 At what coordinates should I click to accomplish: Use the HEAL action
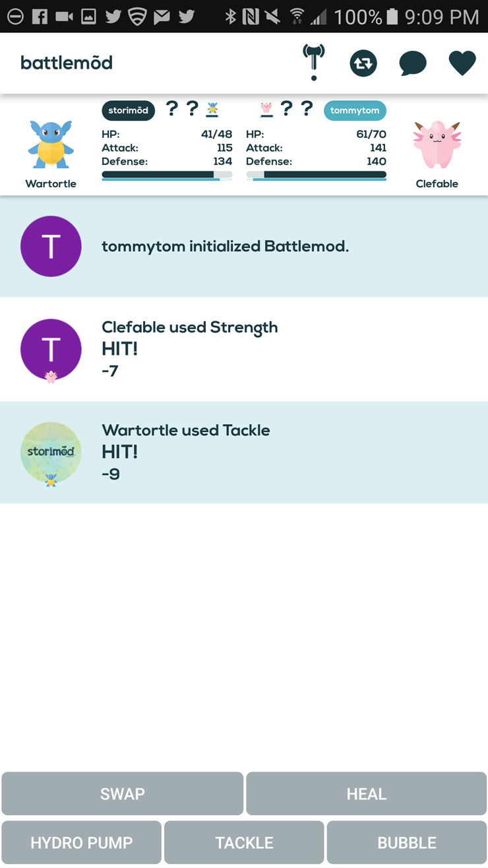(x=366, y=793)
